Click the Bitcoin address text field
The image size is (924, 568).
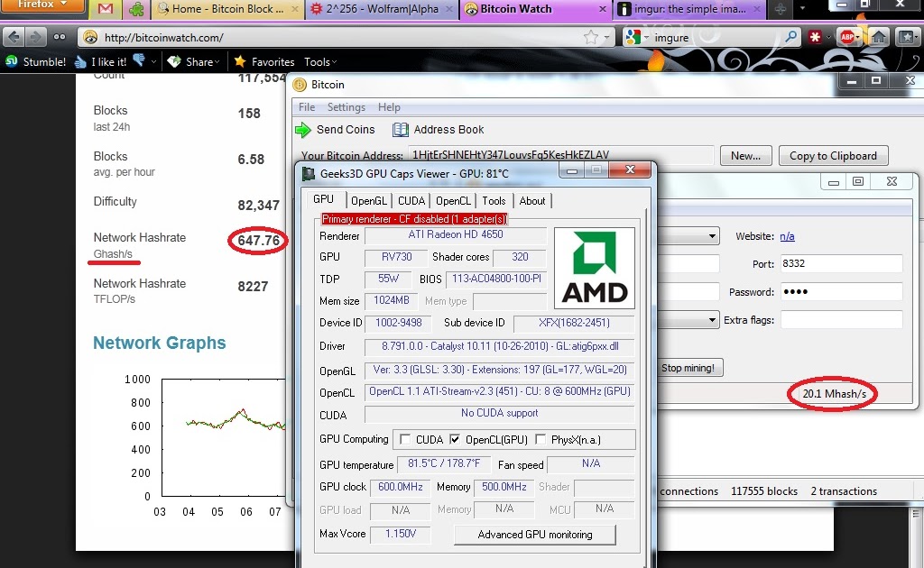coord(559,155)
